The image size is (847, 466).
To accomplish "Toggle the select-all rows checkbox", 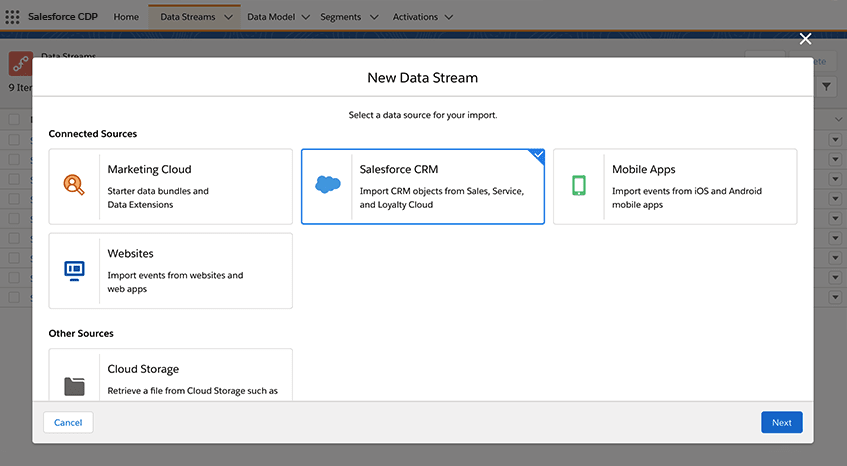I will pyautogui.click(x=14, y=119).
